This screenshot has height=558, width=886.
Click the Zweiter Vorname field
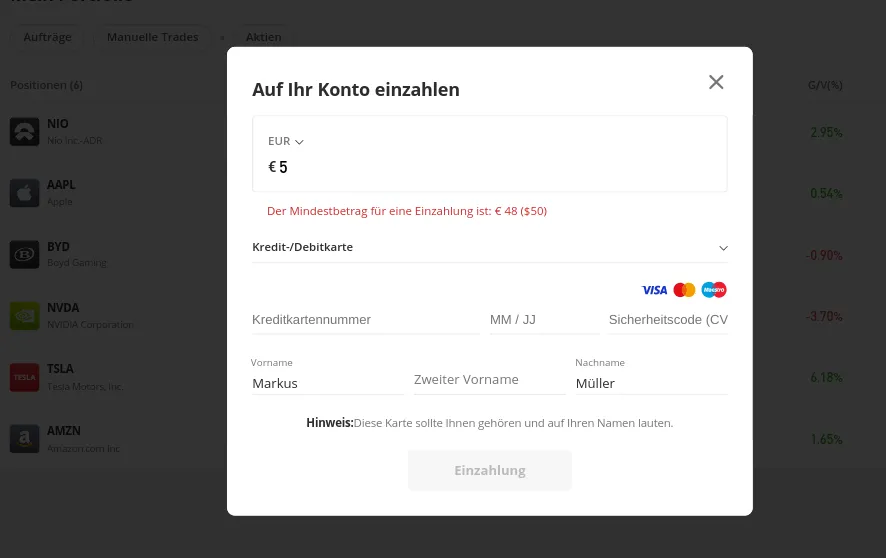(489, 380)
